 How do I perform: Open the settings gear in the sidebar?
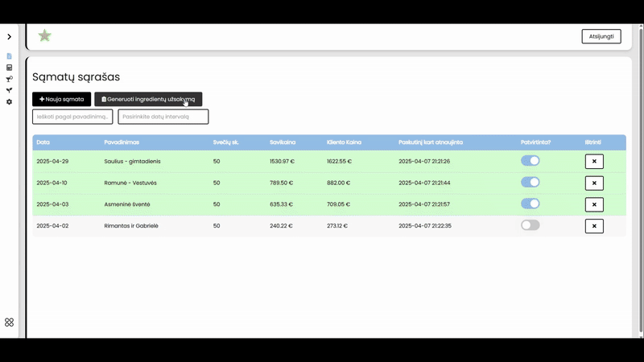[x=10, y=102]
